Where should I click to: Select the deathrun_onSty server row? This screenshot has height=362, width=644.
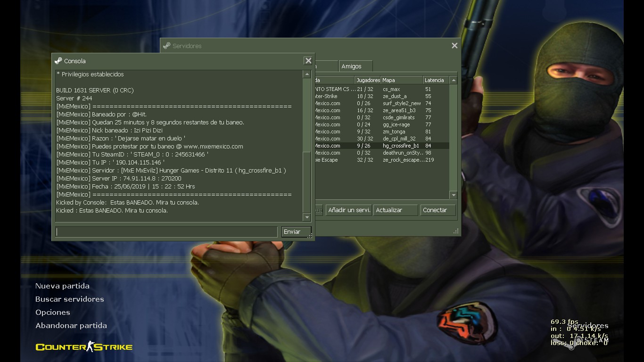click(x=382, y=153)
